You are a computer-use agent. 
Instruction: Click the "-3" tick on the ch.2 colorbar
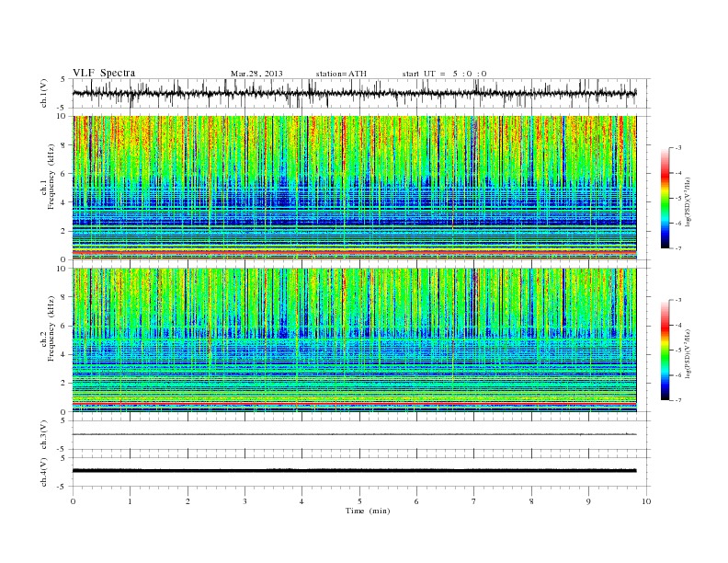pyautogui.click(x=677, y=300)
